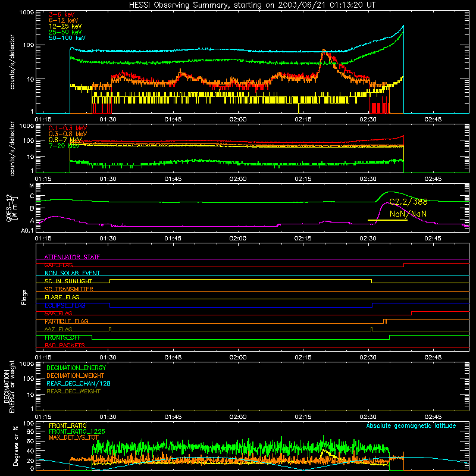Select the red 3-6 keV legend label
The image size is (476, 476).
tap(61, 14)
